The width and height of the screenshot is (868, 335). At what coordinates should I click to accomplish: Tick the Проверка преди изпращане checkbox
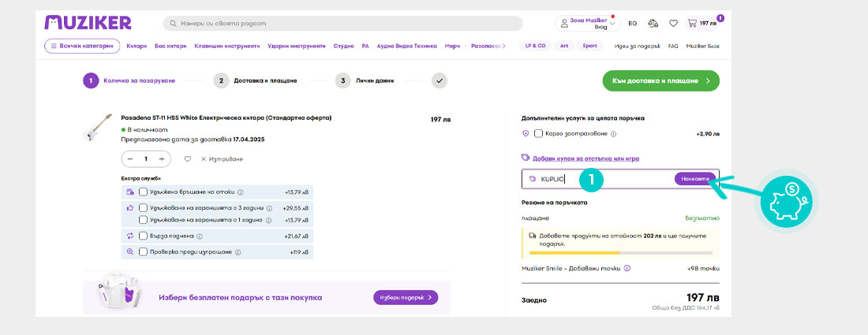coord(143,252)
